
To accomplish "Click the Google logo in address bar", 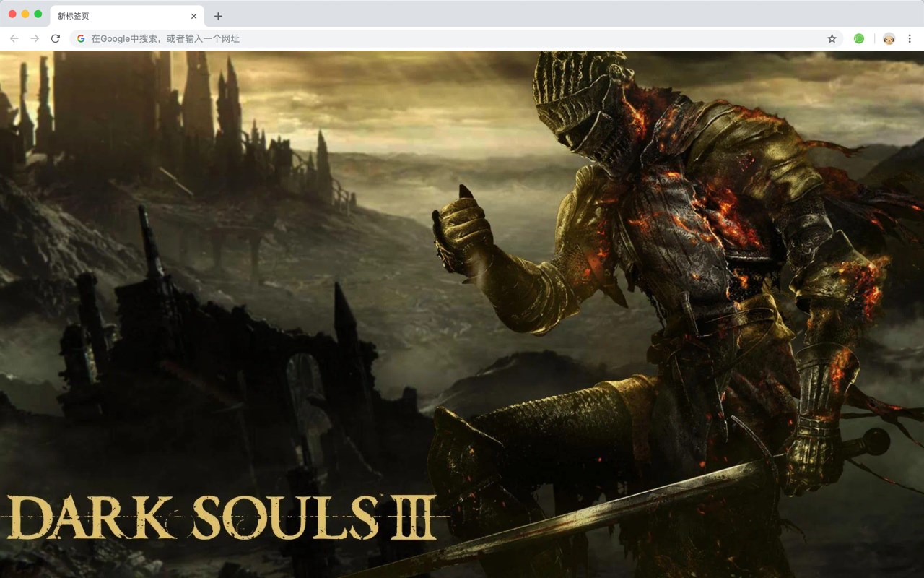I will (x=81, y=38).
